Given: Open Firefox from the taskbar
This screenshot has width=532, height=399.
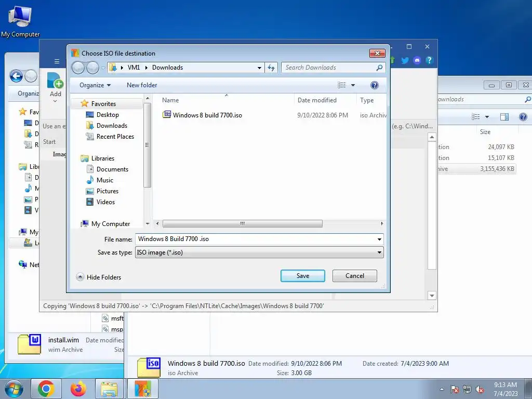Looking at the screenshot, I should coord(78,389).
